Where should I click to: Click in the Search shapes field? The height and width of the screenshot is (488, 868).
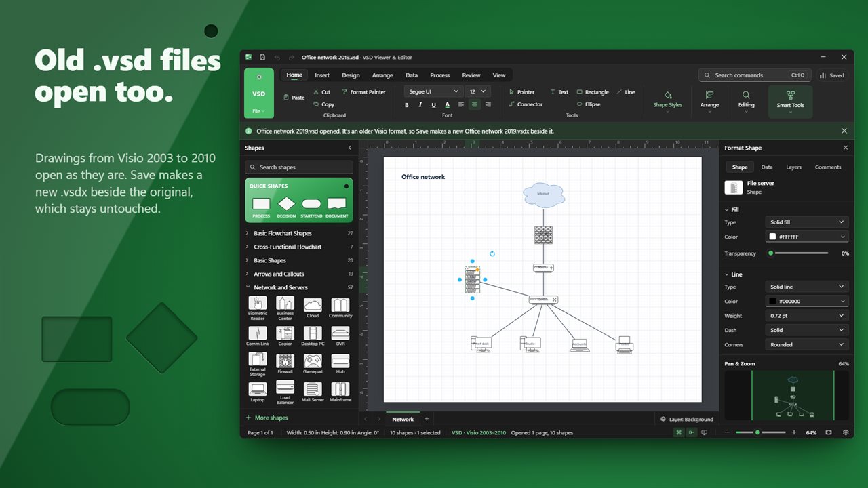tap(299, 167)
